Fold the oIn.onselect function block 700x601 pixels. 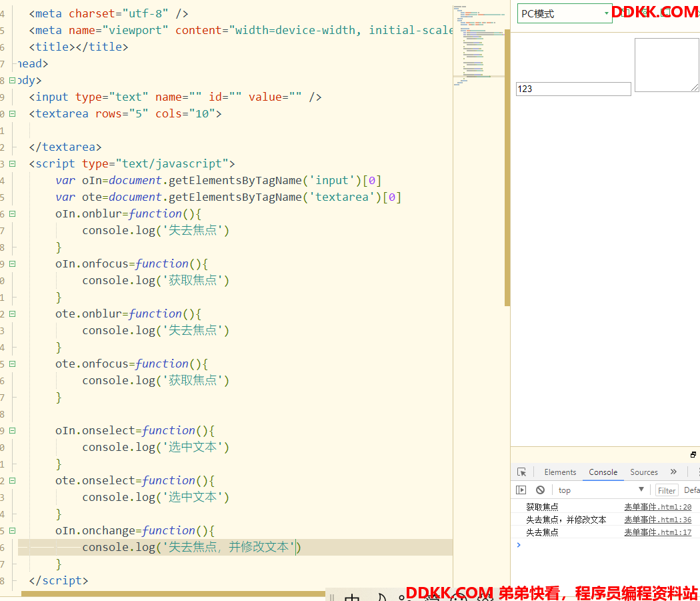point(13,431)
